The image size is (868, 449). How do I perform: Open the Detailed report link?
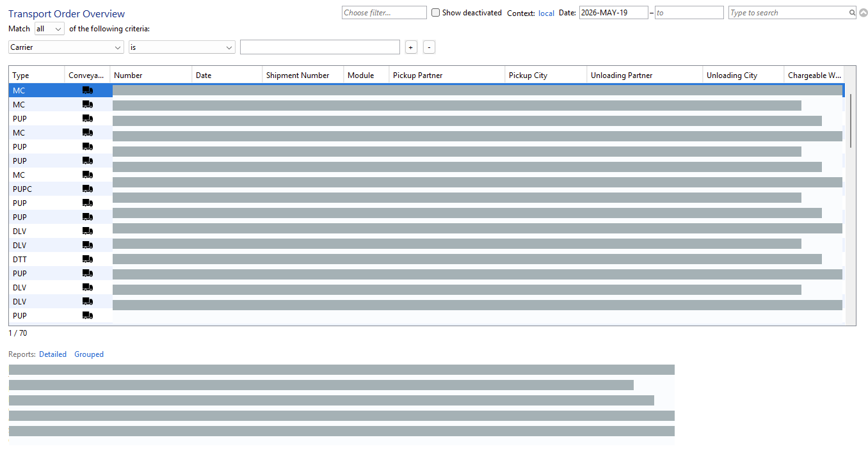[52, 354]
